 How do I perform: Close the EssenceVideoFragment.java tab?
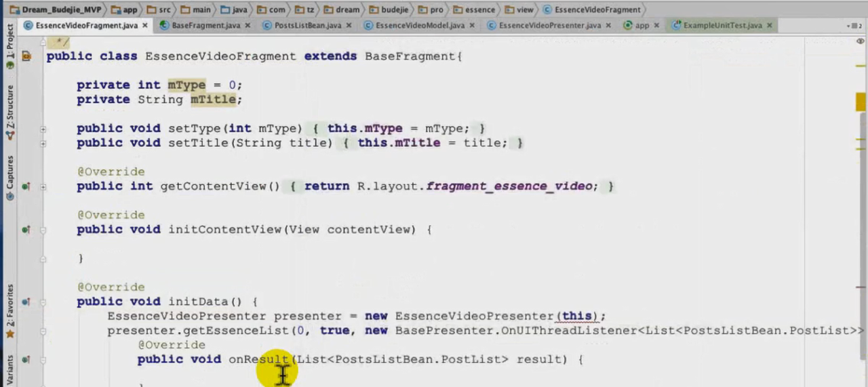tap(146, 26)
